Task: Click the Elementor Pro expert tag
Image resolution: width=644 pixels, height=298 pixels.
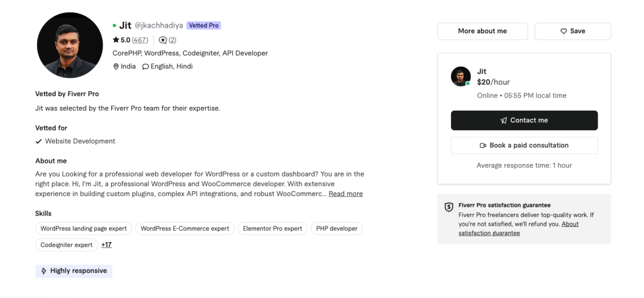Action: [272, 229]
